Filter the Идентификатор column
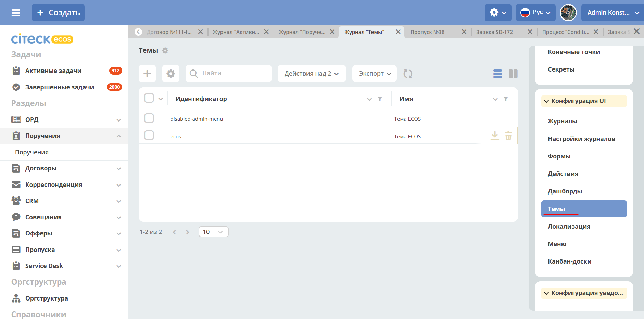644x319 pixels. tap(380, 99)
